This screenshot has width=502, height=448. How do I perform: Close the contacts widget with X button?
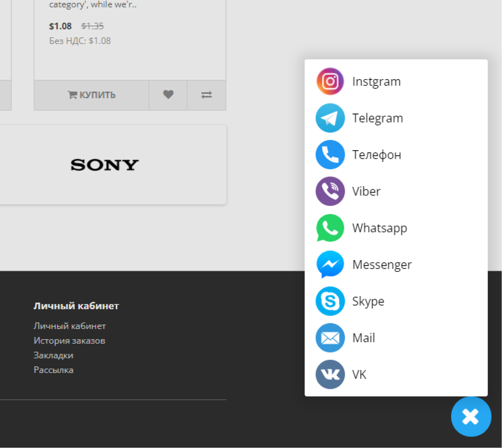point(471,417)
